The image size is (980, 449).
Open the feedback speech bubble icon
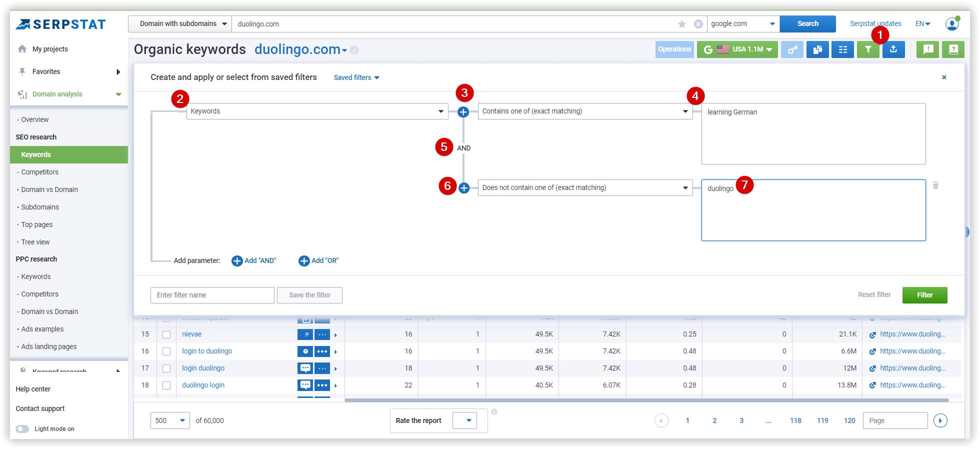click(x=928, y=49)
